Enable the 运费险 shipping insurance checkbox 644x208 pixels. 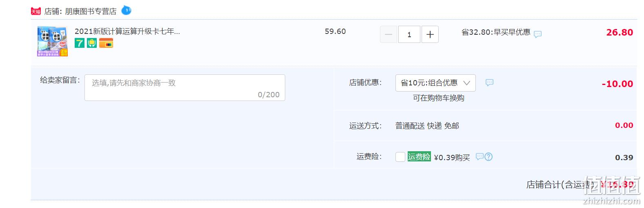400,157
